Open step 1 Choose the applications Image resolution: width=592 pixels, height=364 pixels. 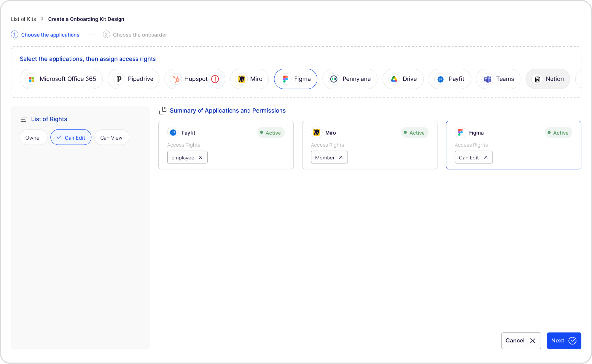coord(45,35)
